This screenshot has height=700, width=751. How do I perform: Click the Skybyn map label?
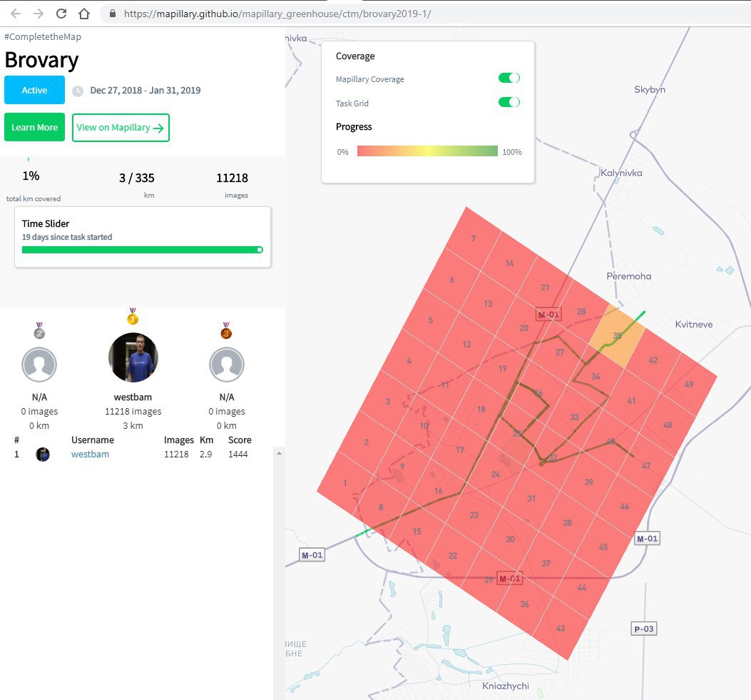pyautogui.click(x=650, y=90)
